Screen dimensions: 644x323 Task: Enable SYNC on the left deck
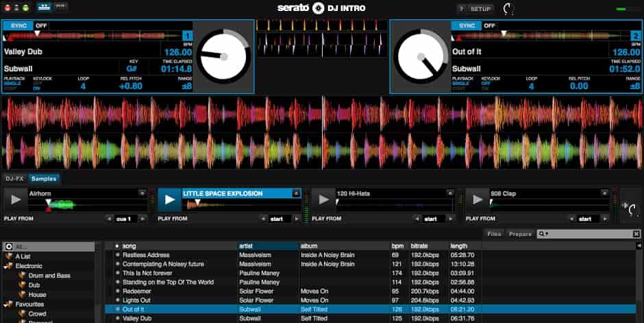tap(18, 25)
